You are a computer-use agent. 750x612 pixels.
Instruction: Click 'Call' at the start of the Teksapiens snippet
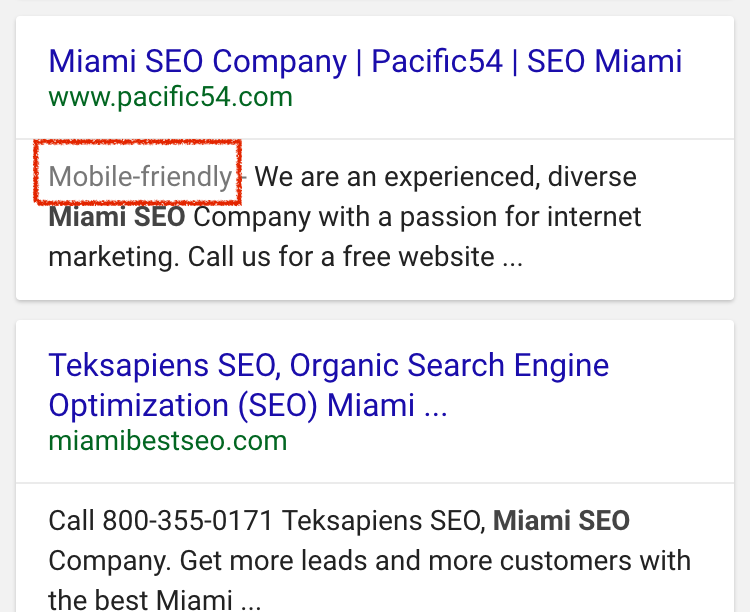point(70,521)
